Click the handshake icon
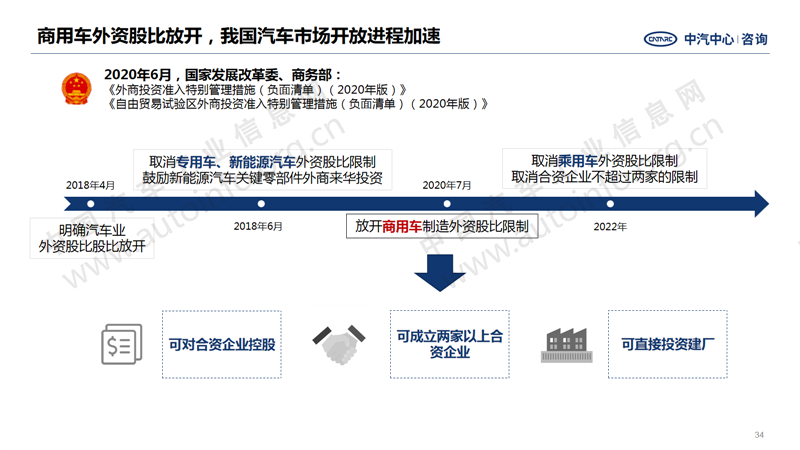The width and height of the screenshot is (800, 450). [x=339, y=344]
